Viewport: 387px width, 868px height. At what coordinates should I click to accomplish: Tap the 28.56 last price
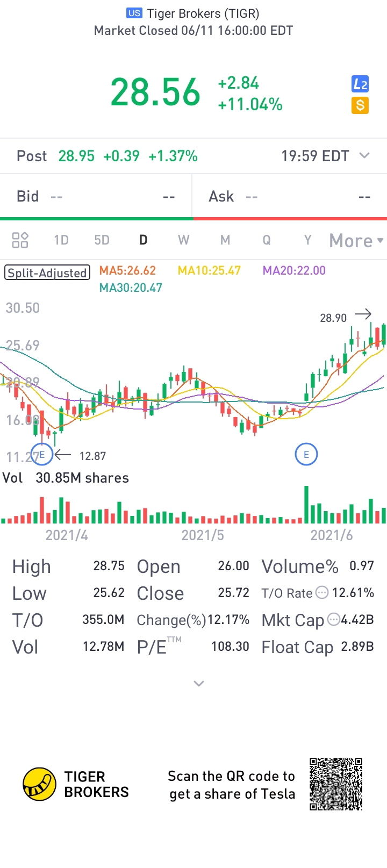(155, 92)
